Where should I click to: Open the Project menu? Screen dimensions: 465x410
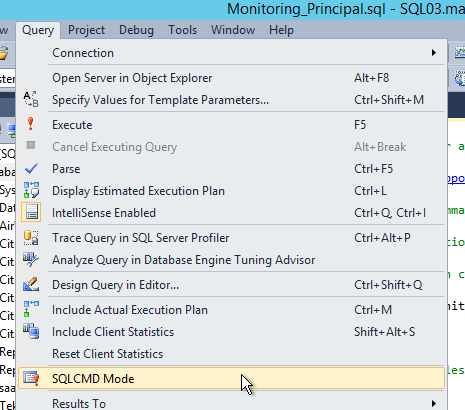coord(86,30)
